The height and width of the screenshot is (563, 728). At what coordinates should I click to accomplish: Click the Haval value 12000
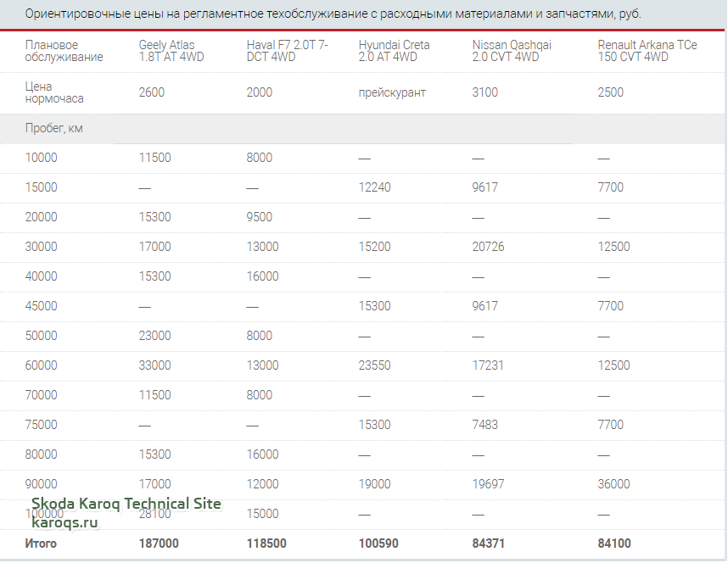pos(263,484)
